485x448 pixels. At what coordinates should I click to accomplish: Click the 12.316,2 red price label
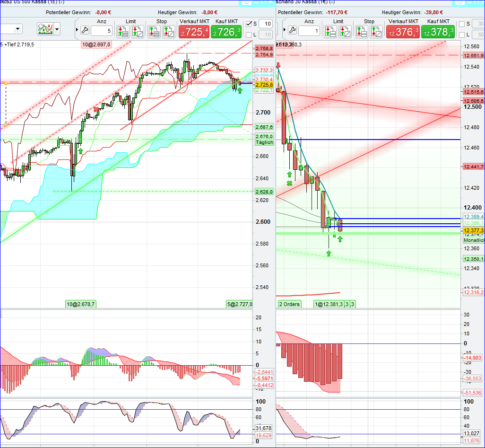click(x=473, y=292)
